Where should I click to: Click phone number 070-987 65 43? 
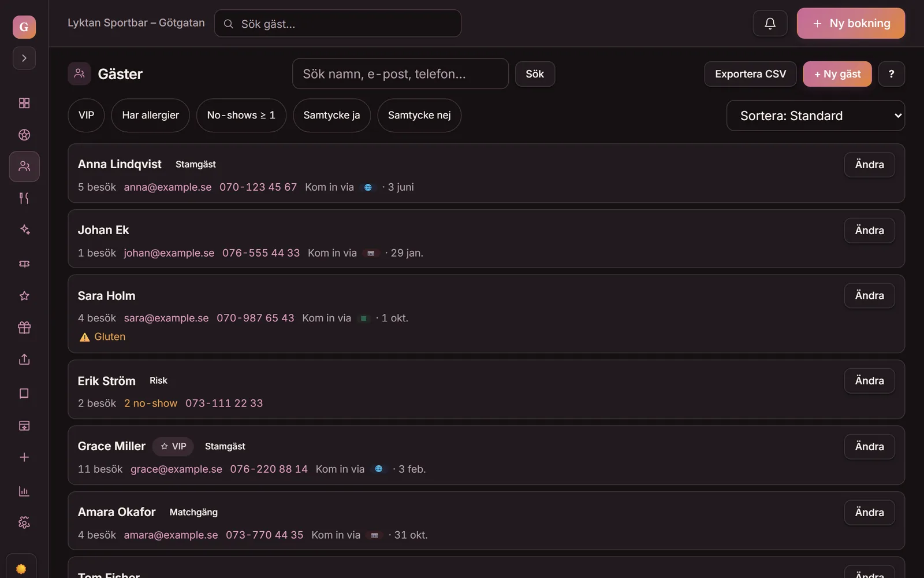(255, 318)
